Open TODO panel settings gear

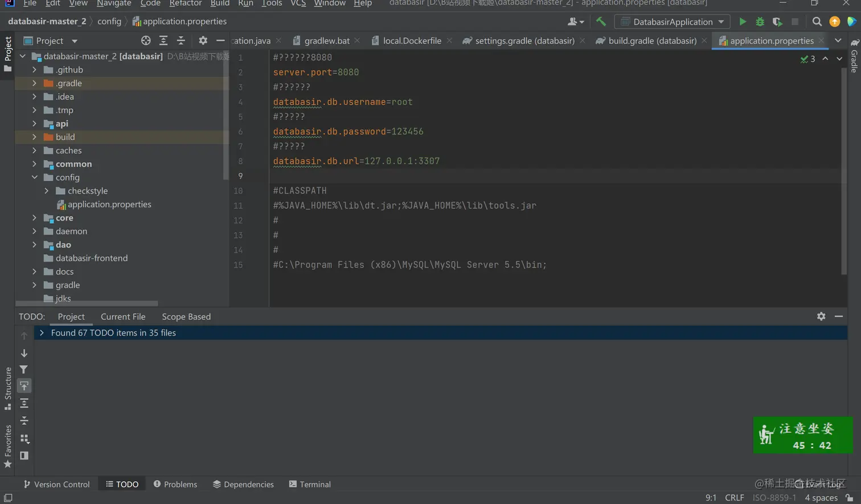click(821, 316)
